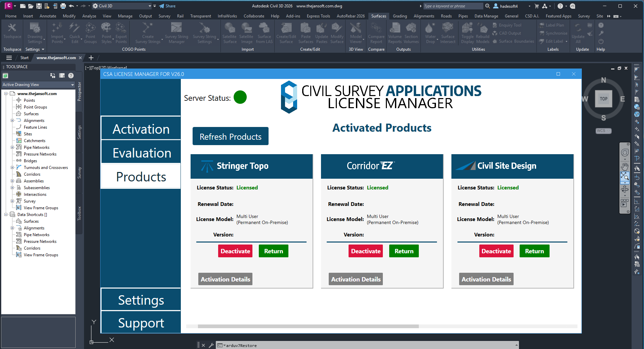Open the Point Groups ribbon tool
644x349 pixels.
(90, 33)
